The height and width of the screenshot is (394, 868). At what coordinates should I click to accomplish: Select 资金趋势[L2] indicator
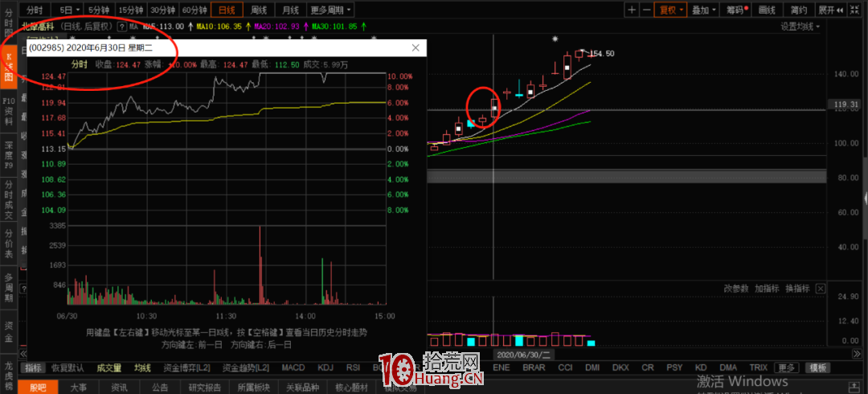click(x=246, y=367)
